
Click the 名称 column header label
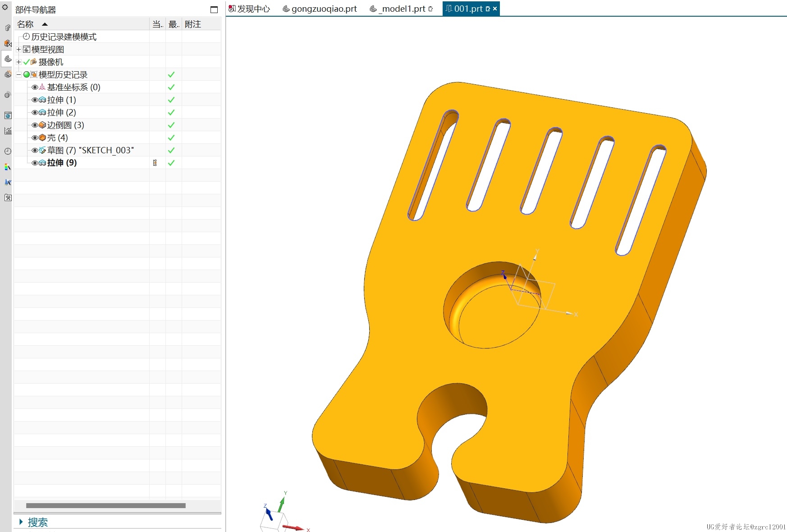(25, 24)
